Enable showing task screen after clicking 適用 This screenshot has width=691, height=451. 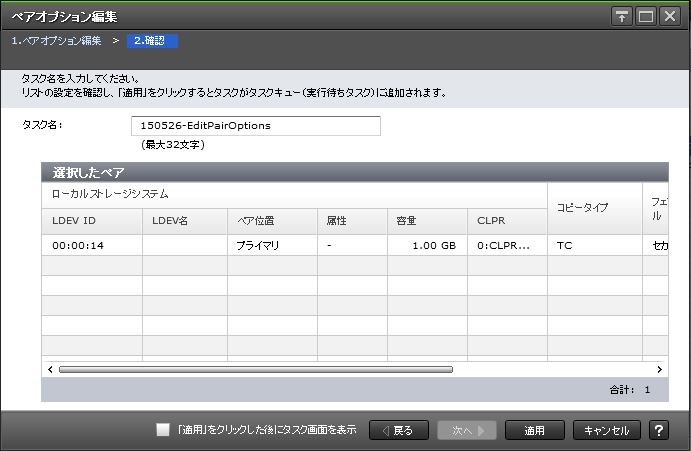pyautogui.click(x=163, y=429)
